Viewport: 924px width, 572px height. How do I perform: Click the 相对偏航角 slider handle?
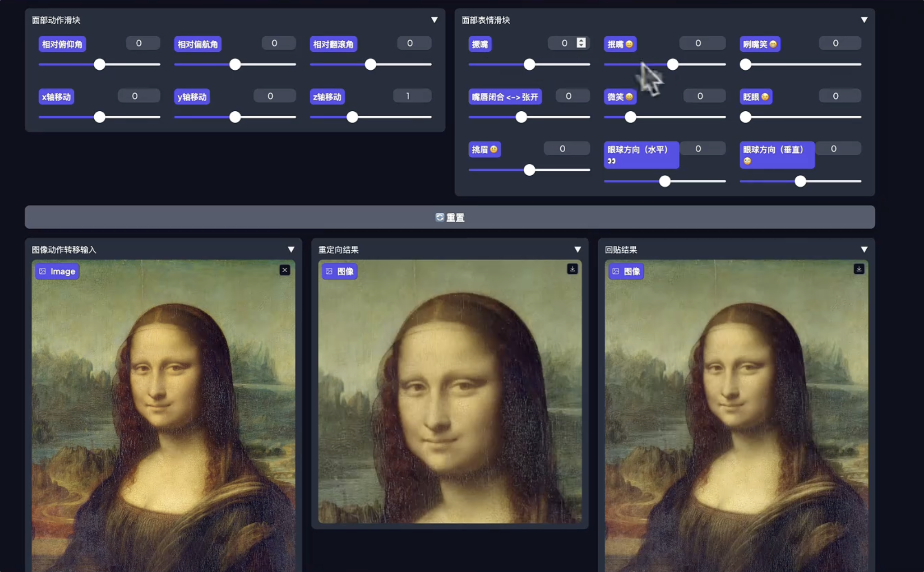pyautogui.click(x=235, y=64)
